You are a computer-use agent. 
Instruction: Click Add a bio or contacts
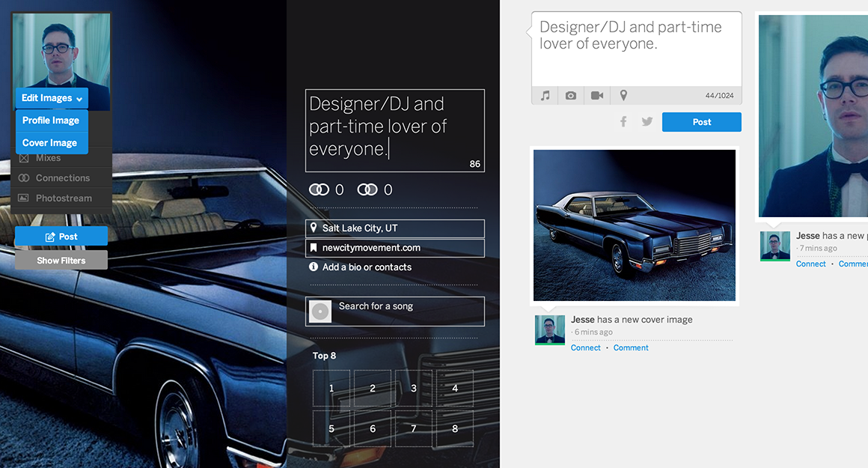coord(367,267)
